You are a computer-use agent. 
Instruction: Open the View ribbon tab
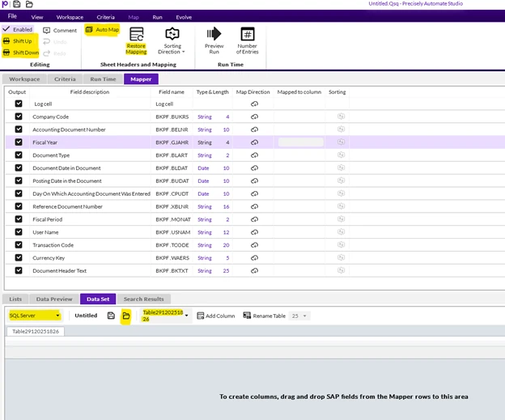[37, 17]
